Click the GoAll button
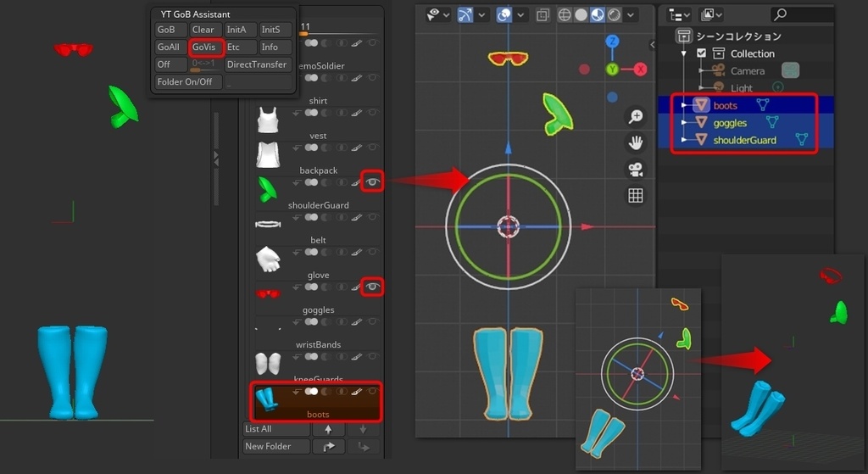This screenshot has height=474, width=868. point(170,47)
